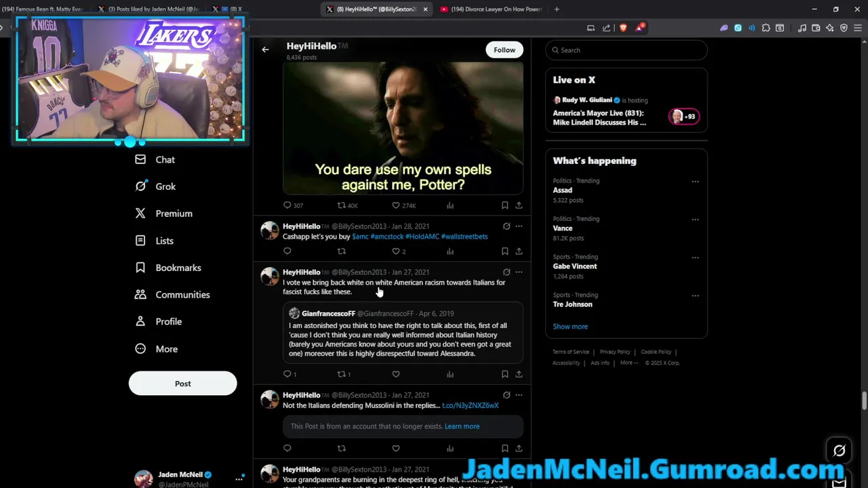Image resolution: width=868 pixels, height=488 pixels.
Task: Open more options on the Mussolini post
Action: click(519, 395)
